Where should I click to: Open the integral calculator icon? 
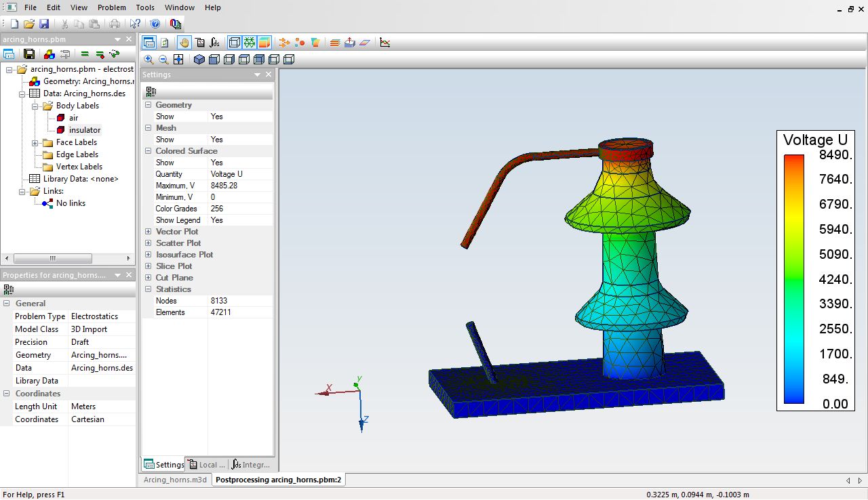pyautogui.click(x=215, y=43)
